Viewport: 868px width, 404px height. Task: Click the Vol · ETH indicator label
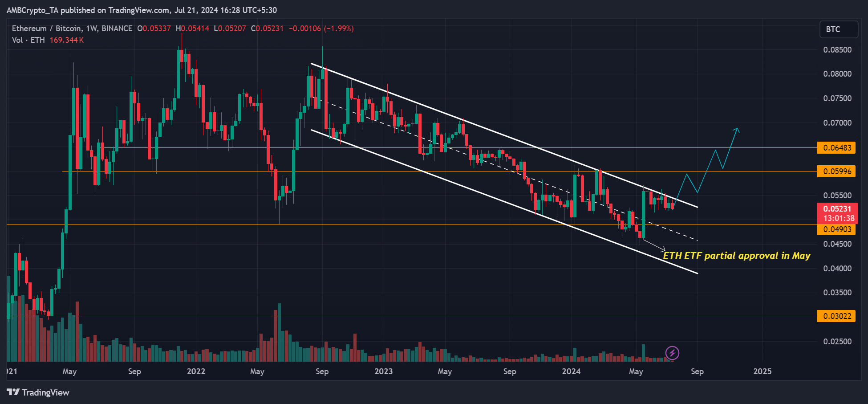point(28,40)
